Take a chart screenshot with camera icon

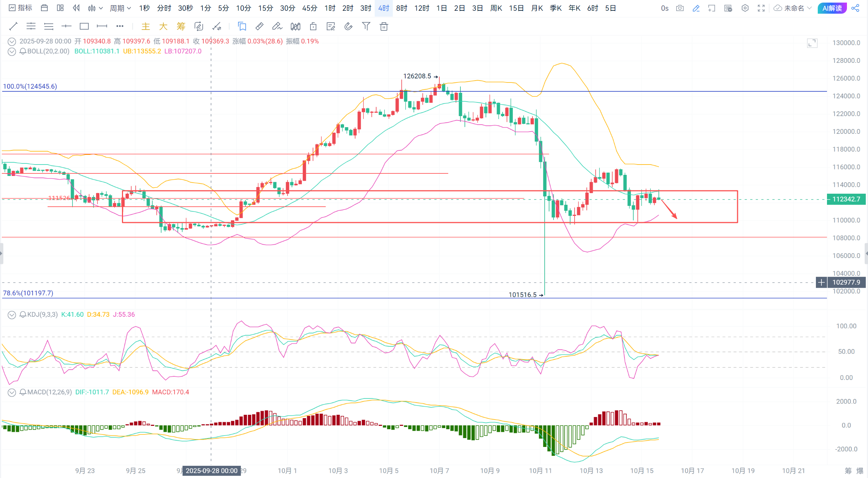[x=680, y=8]
